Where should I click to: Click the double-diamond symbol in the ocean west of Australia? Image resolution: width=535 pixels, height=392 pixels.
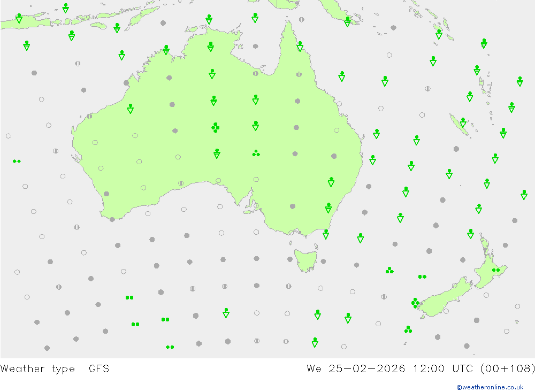17,161
